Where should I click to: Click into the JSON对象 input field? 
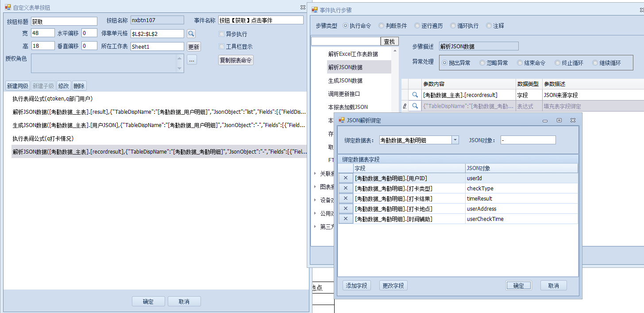click(x=528, y=140)
